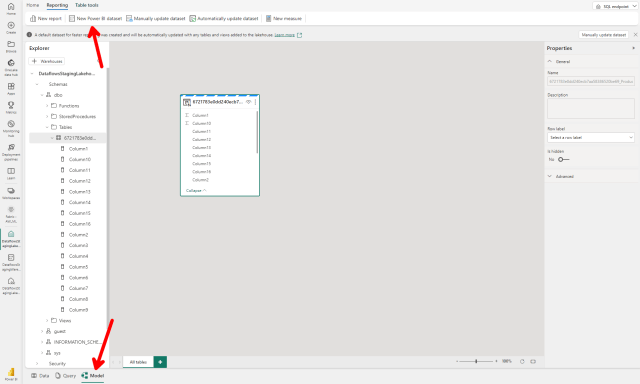
Task: Open Metrics trophy icon in the left rail
Action: coord(11,107)
